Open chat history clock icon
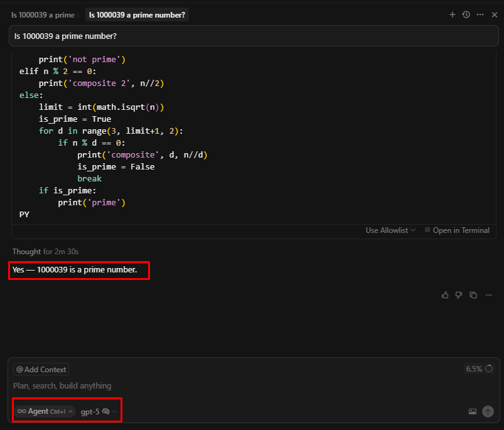The width and height of the screenshot is (504, 430). [x=466, y=14]
